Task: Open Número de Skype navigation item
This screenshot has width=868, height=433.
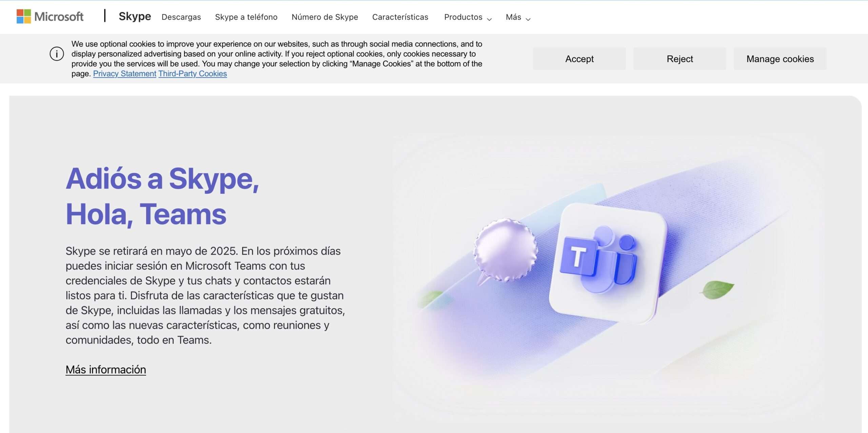Action: click(324, 17)
